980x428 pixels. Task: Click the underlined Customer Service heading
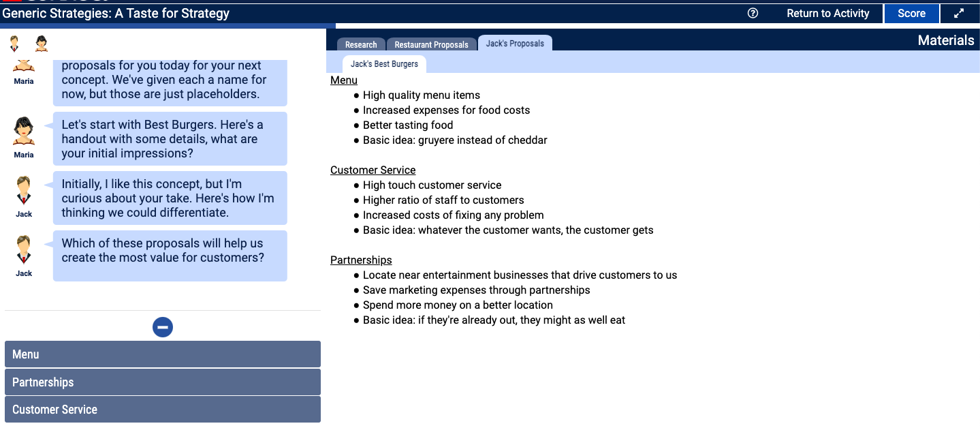click(x=373, y=170)
